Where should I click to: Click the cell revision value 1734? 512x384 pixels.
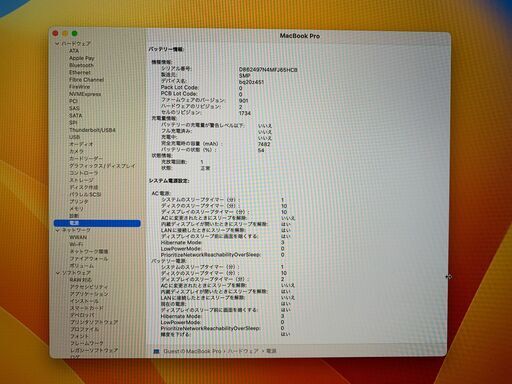click(x=245, y=113)
